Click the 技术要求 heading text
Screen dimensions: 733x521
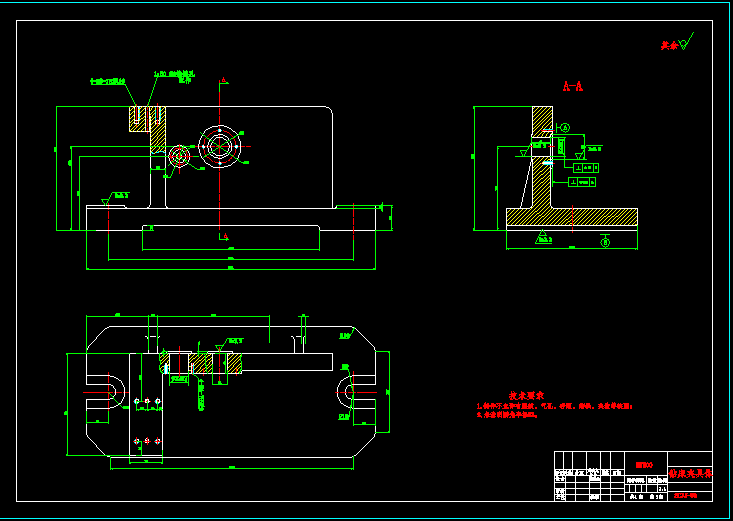[526, 396]
